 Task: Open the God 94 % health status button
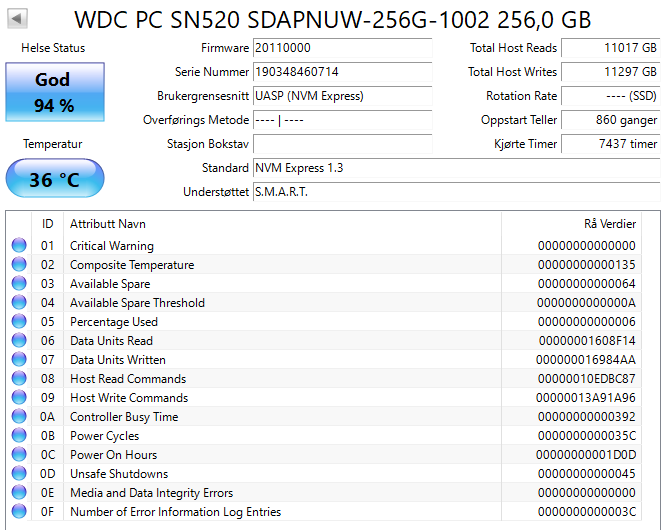[55, 92]
